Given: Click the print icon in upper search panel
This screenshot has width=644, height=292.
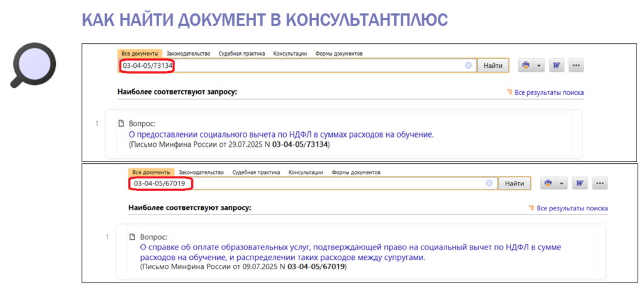Looking at the screenshot, I should coord(526,65).
